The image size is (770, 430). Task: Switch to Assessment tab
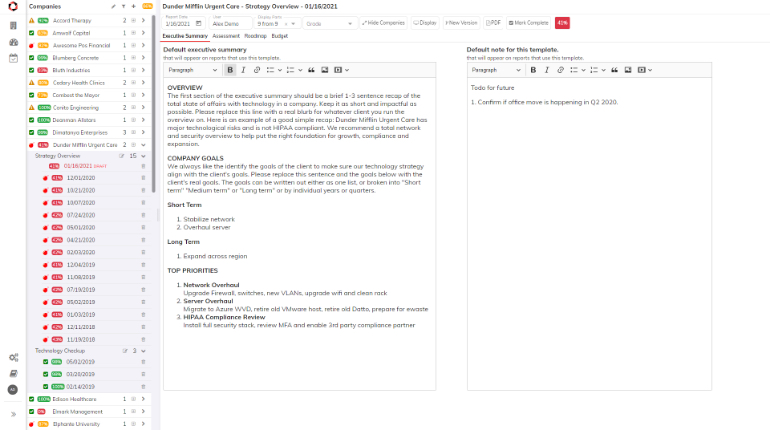pos(226,36)
